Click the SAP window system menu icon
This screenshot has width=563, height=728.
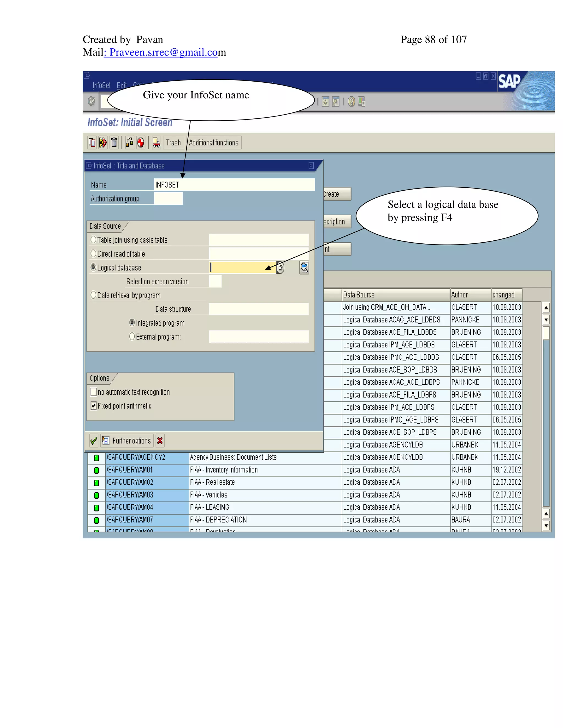click(87, 75)
